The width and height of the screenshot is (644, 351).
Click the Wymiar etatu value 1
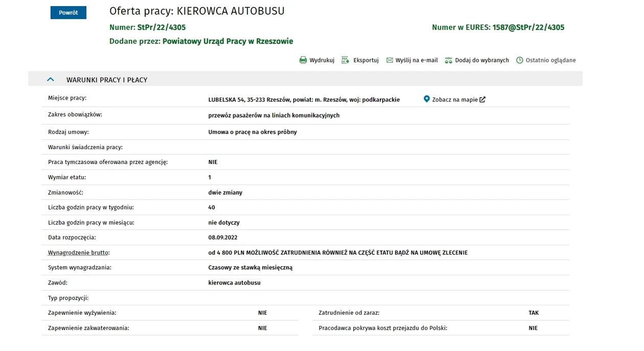[210, 177]
